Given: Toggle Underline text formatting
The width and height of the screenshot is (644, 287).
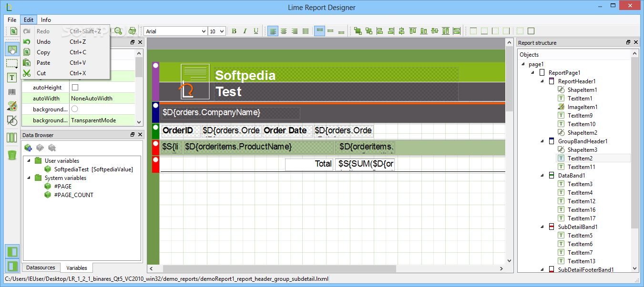Looking at the screenshot, I should tap(256, 31).
